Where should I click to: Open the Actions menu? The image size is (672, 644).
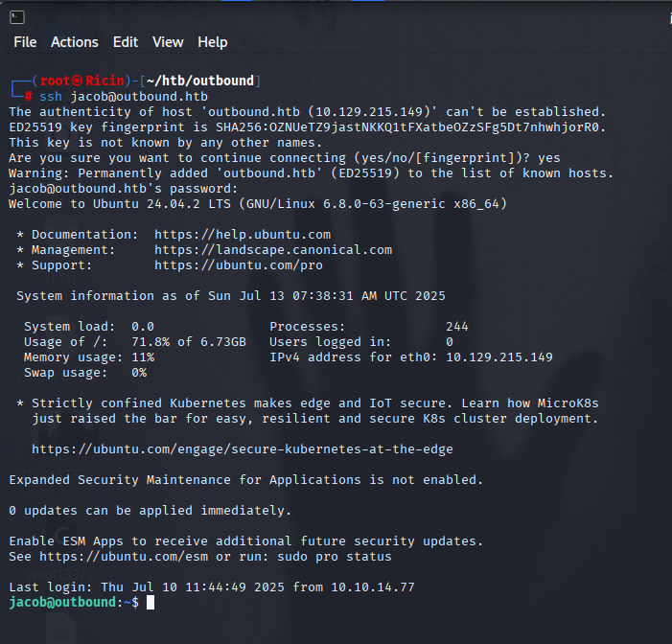tap(75, 42)
